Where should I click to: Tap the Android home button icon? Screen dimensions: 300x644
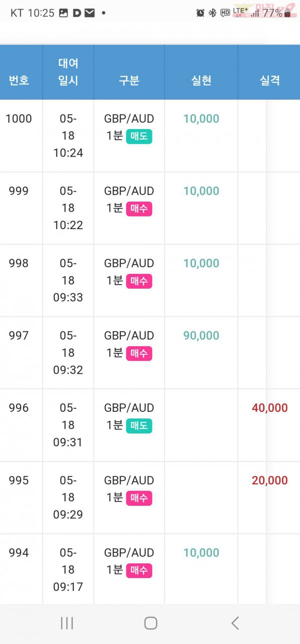(x=150, y=623)
